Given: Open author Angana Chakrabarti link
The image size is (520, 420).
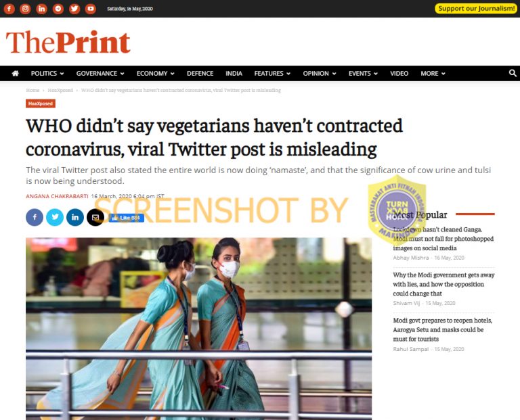Looking at the screenshot, I should [57, 196].
